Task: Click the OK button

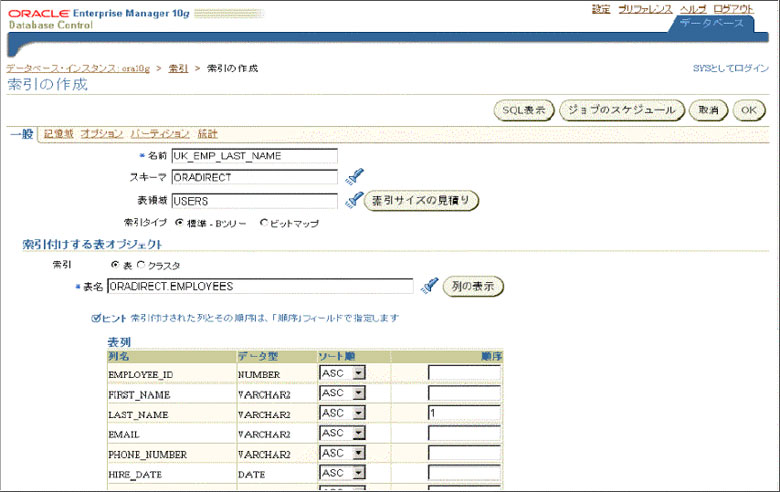Action: (748, 110)
